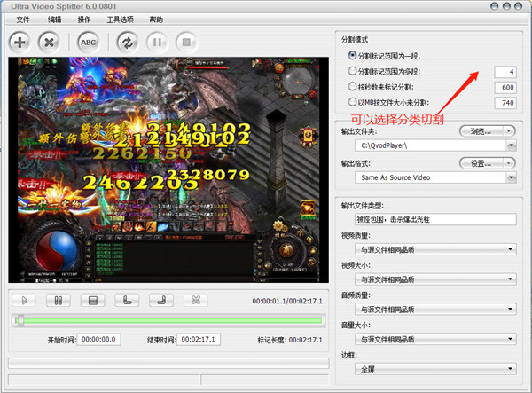Set the mark end point icon

click(x=161, y=301)
